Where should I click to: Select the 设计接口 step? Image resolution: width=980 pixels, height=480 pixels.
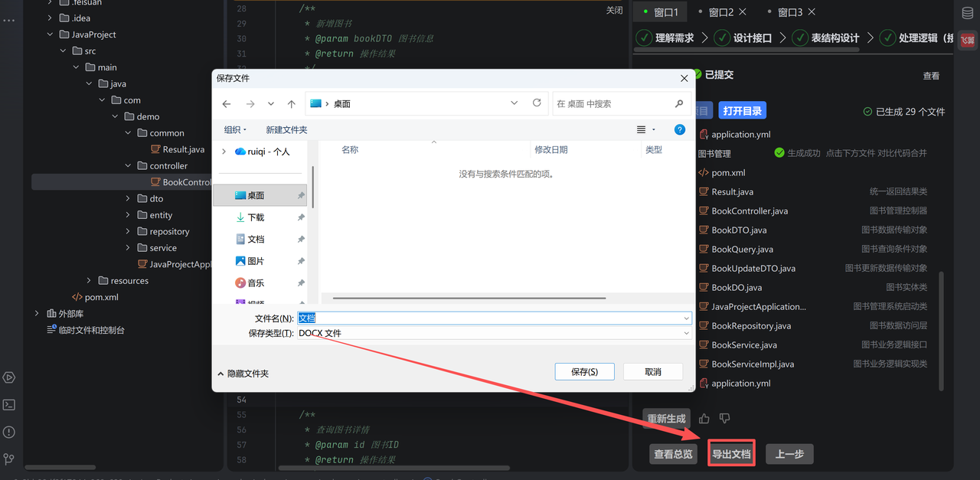pos(743,38)
